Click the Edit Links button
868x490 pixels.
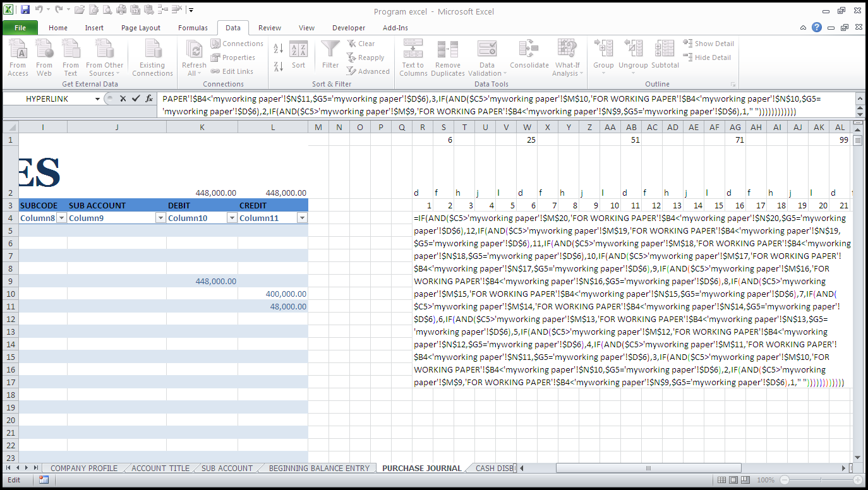(x=232, y=71)
